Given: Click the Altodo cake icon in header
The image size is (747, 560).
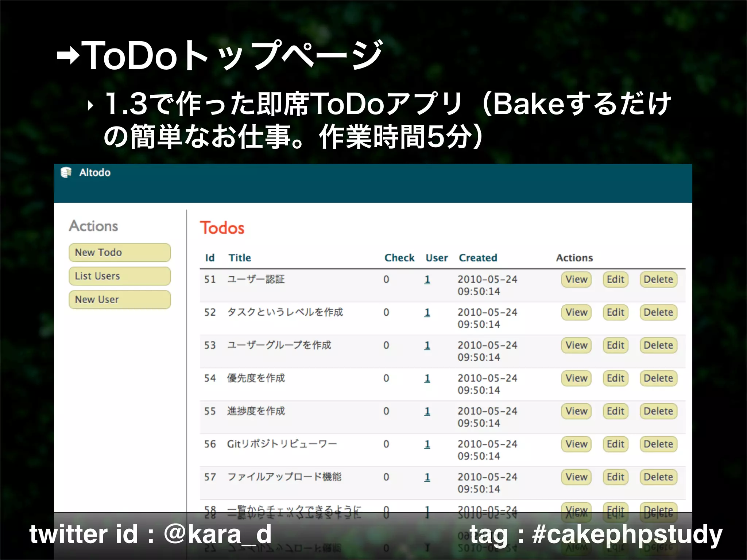Looking at the screenshot, I should (x=66, y=172).
